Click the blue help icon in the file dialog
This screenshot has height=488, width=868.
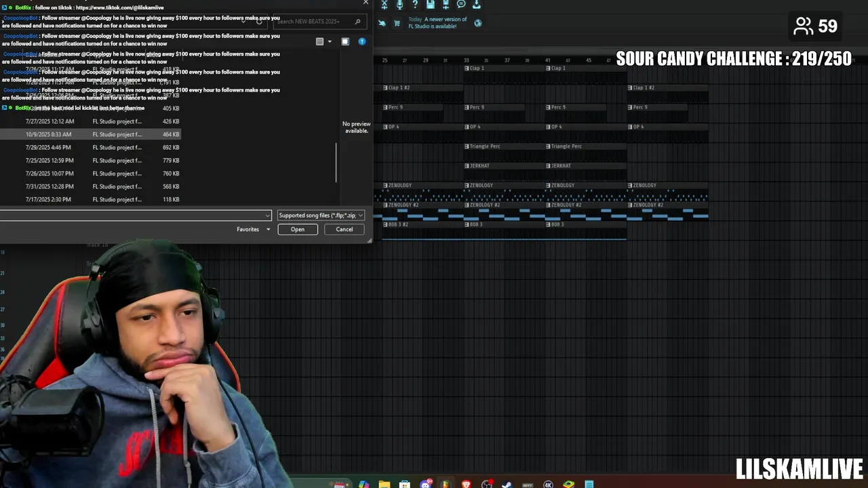point(362,42)
